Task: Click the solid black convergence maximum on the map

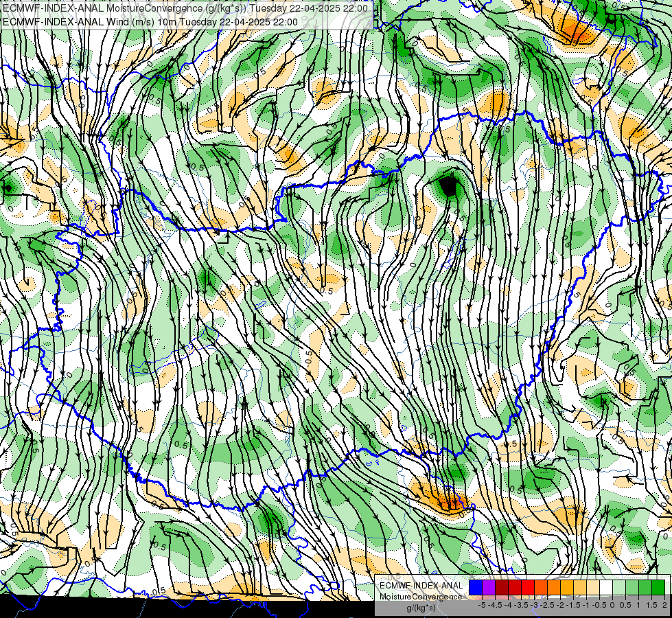Action: (x=448, y=185)
